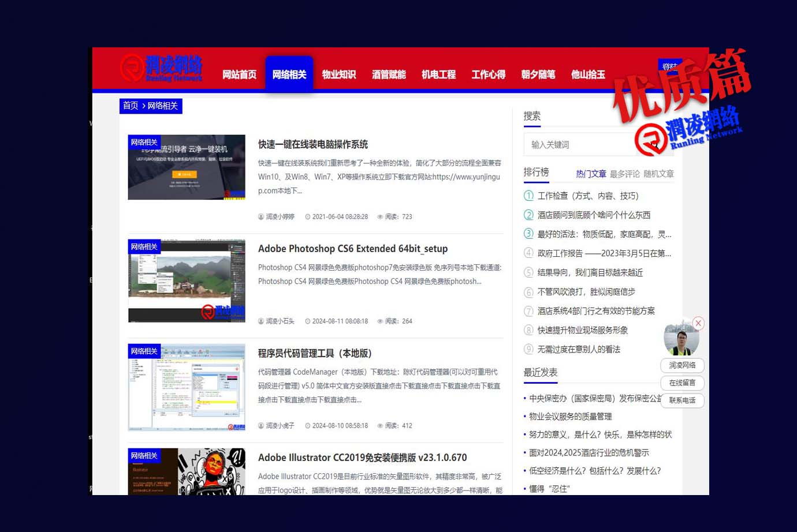The height and width of the screenshot is (532, 797).
Task: Open ranked article 酒店系统4部门行之有效的节能方案
Action: click(596, 311)
